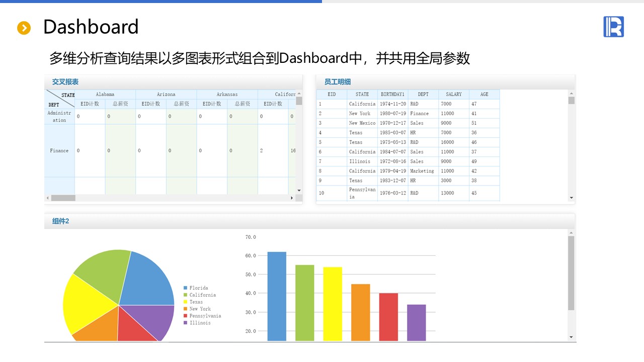Click the employee detail scroll-down arrow
Viewport: 644px width, 362px height.
tap(571, 198)
